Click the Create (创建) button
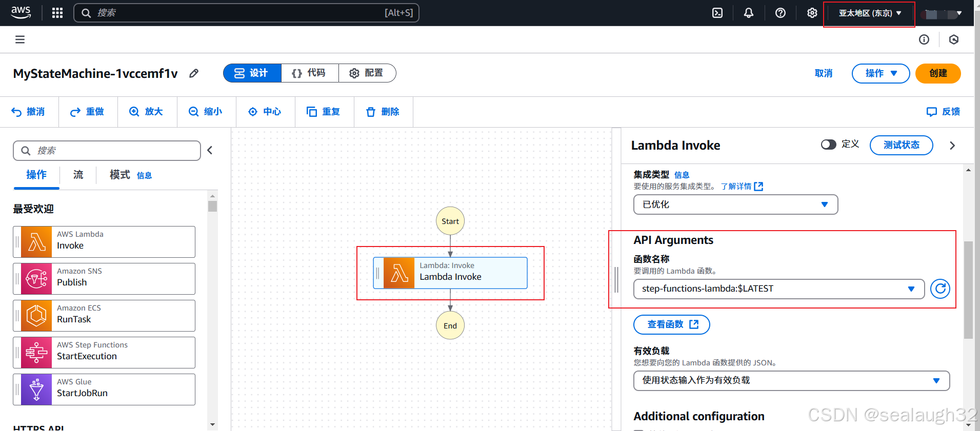The width and height of the screenshot is (980, 431). [x=938, y=73]
